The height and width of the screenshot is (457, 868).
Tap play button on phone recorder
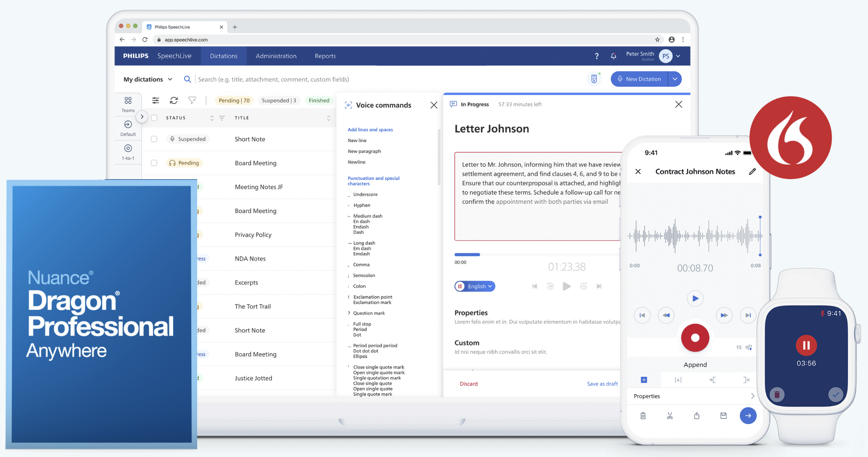(695, 298)
